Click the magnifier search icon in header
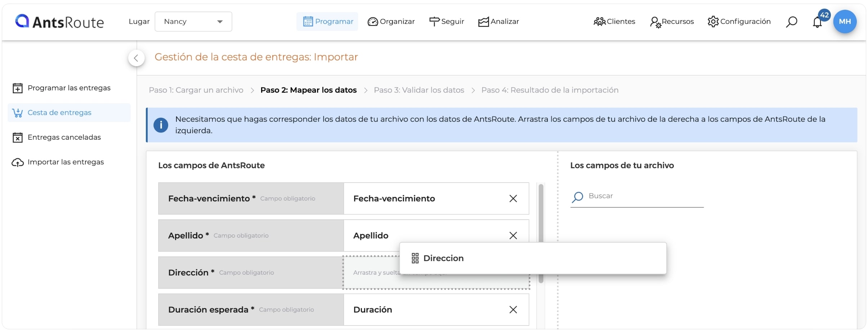This screenshot has height=332, width=868. 791,22
